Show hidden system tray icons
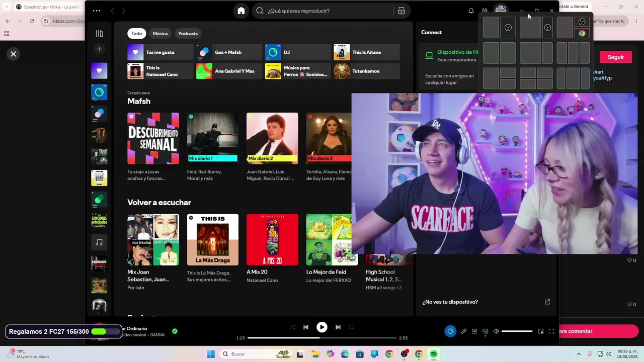The width and height of the screenshot is (644, 362). coord(579,354)
